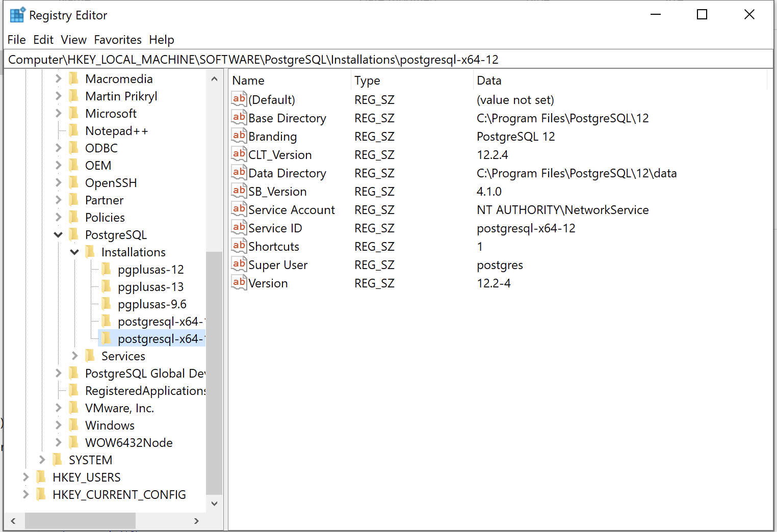Click the folder icon for HKEY_USERS
The height and width of the screenshot is (532, 777).
[x=41, y=477]
